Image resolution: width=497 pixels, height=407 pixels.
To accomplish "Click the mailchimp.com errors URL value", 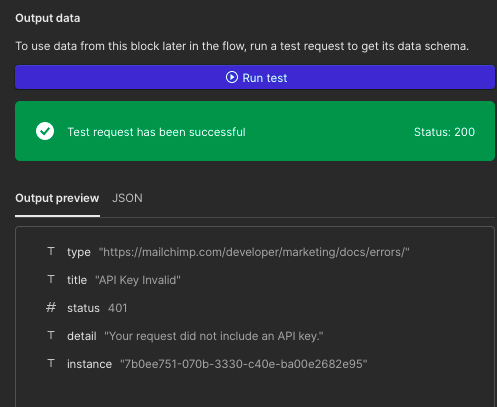I will [x=254, y=252].
